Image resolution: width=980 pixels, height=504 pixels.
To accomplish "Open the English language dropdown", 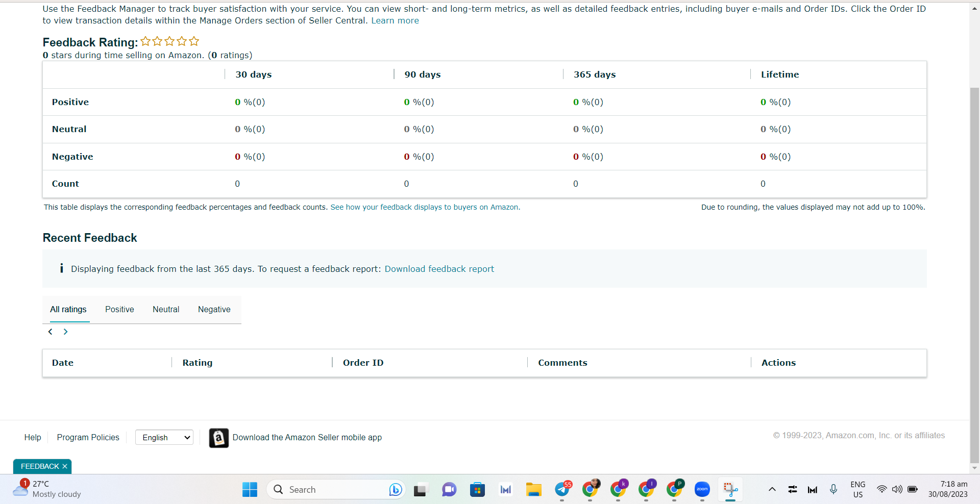I will click(x=164, y=437).
